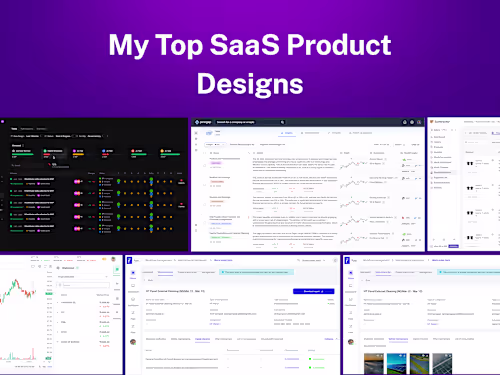Select the first tab in the dark dashboard
The width and height of the screenshot is (500, 375).
[x=14, y=129]
